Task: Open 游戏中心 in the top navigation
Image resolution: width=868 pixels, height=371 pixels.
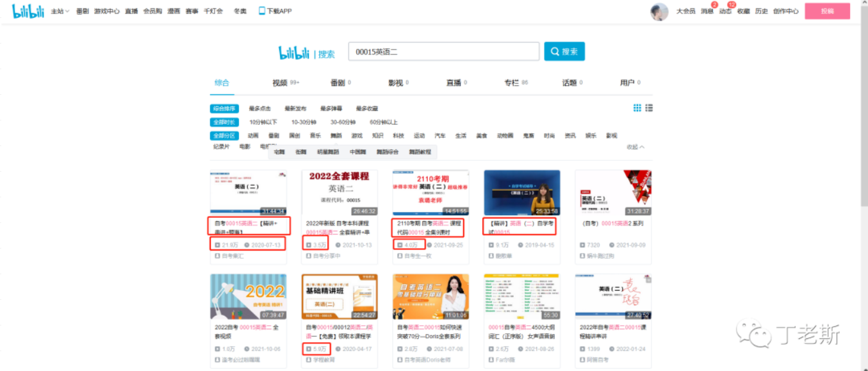Action: point(106,12)
